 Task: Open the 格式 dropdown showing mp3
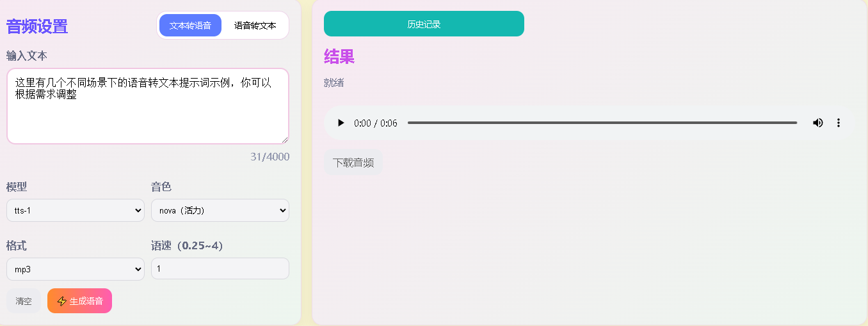pos(76,269)
